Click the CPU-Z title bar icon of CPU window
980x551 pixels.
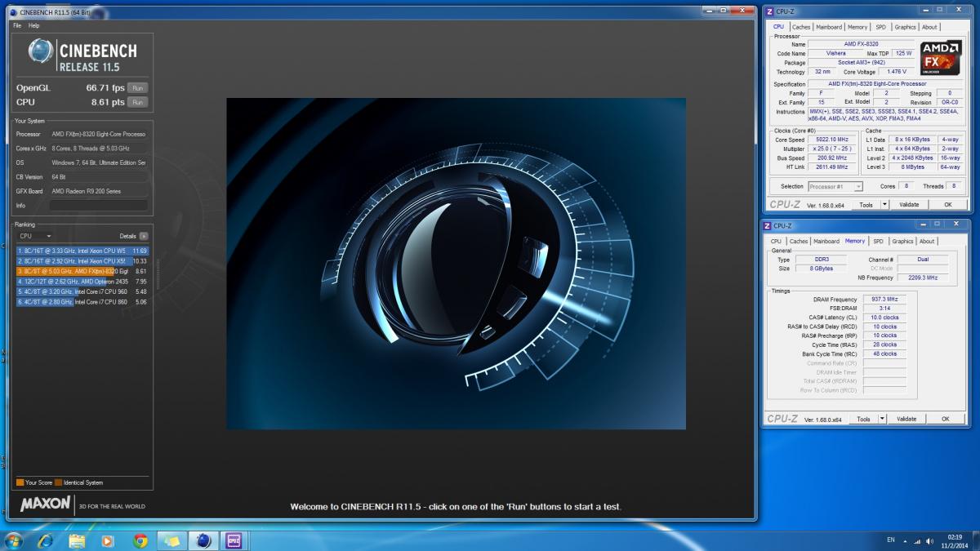[x=768, y=13]
